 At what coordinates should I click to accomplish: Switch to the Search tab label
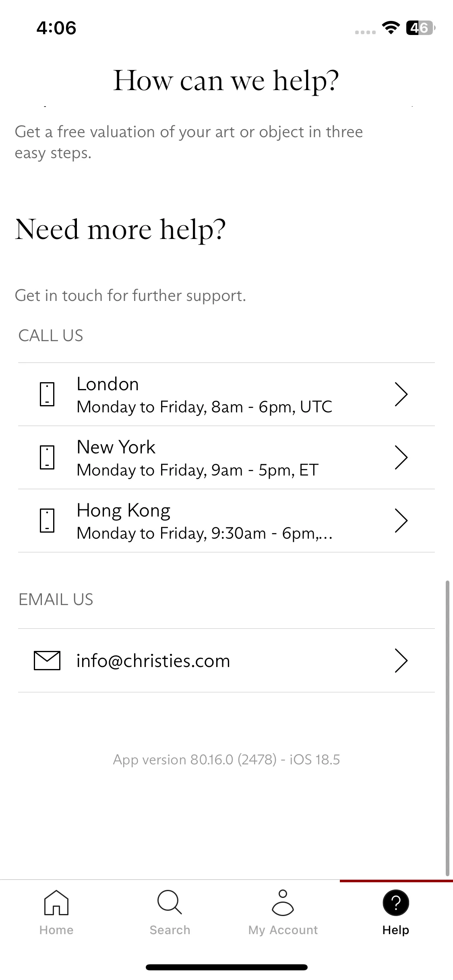(x=170, y=930)
